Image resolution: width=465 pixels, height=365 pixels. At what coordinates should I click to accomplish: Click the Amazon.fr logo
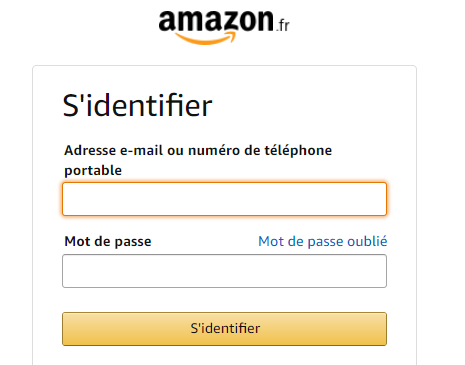(224, 27)
